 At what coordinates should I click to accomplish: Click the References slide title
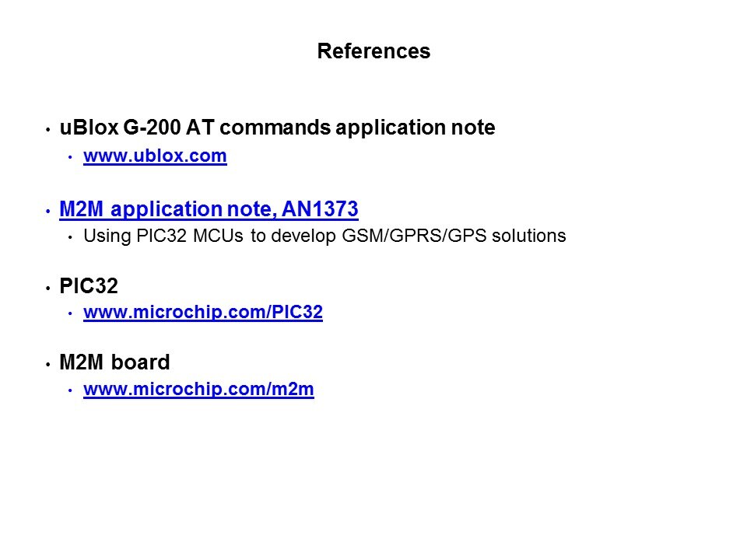tap(373, 52)
